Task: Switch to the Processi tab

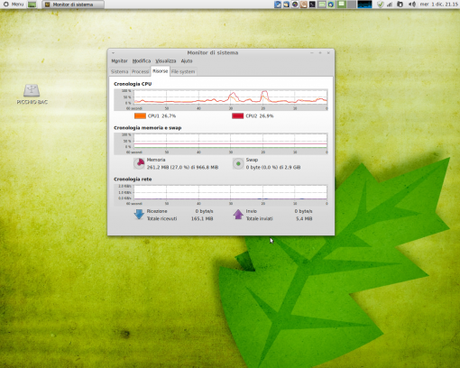Action: coord(140,72)
